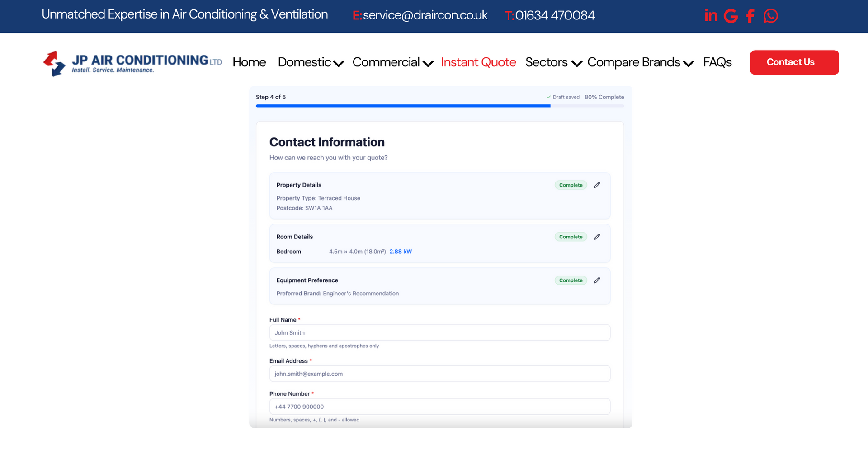
Task: Click the Google icon in header
Action: click(731, 16)
